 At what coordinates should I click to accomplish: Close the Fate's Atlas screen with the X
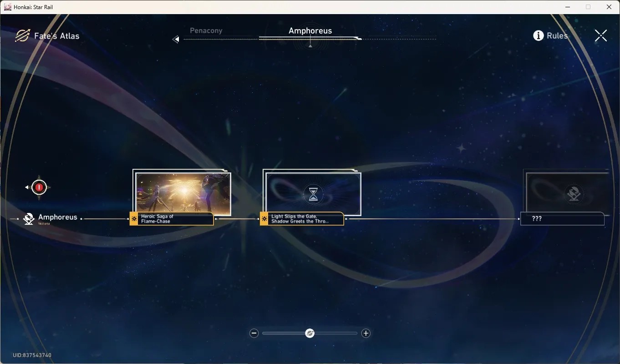(x=601, y=35)
